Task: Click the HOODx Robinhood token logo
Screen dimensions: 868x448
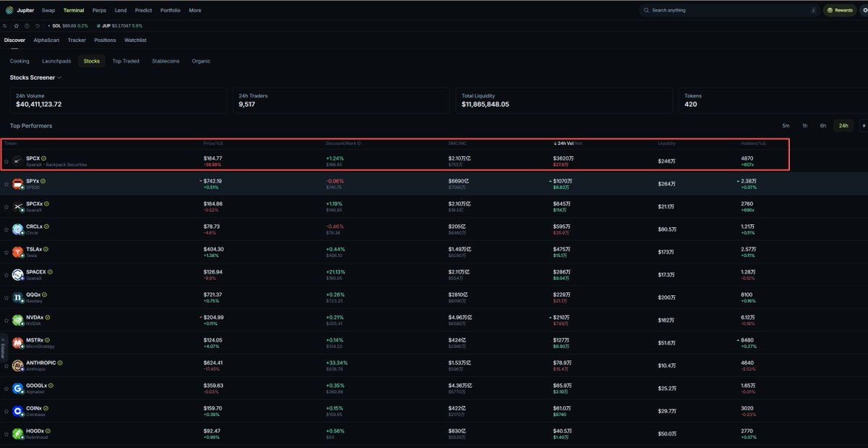Action: click(17, 434)
